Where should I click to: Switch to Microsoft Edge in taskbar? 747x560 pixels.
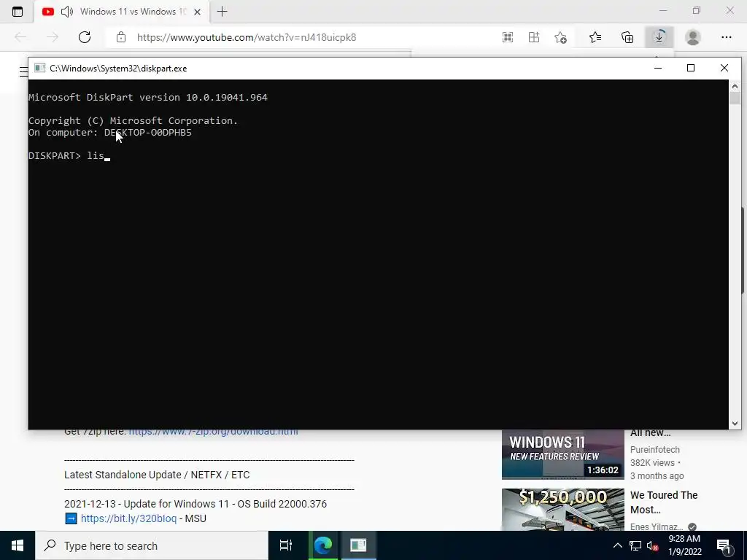pos(323,545)
